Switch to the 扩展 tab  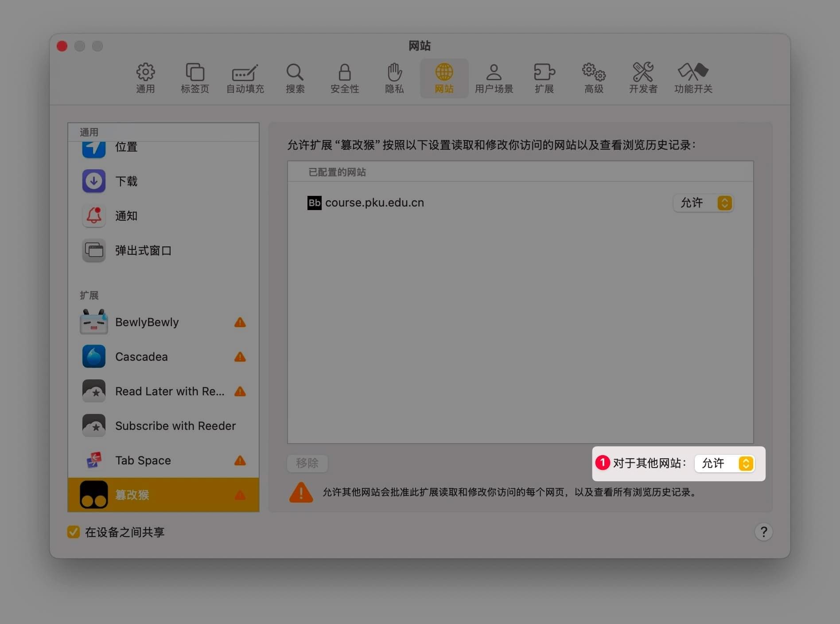[544, 78]
